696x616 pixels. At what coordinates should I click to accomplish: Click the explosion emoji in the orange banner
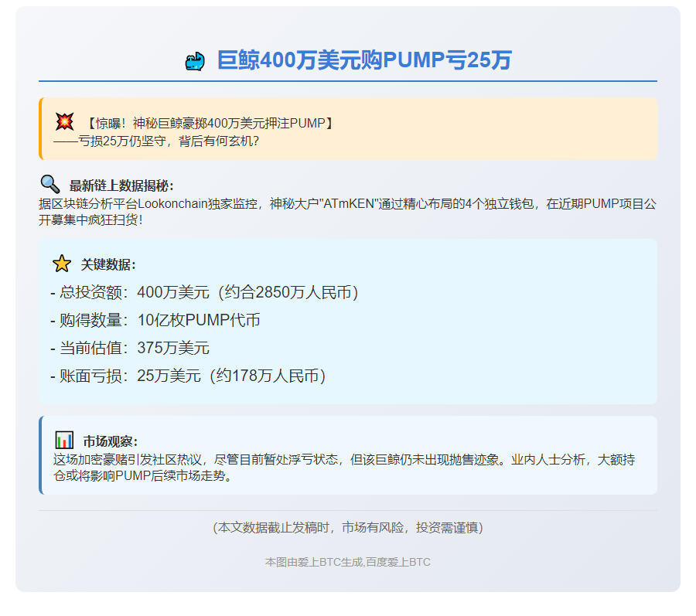coord(64,121)
